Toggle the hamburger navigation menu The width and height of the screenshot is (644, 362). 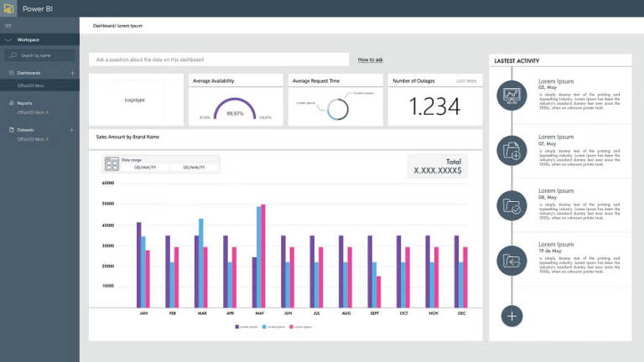tap(8, 25)
